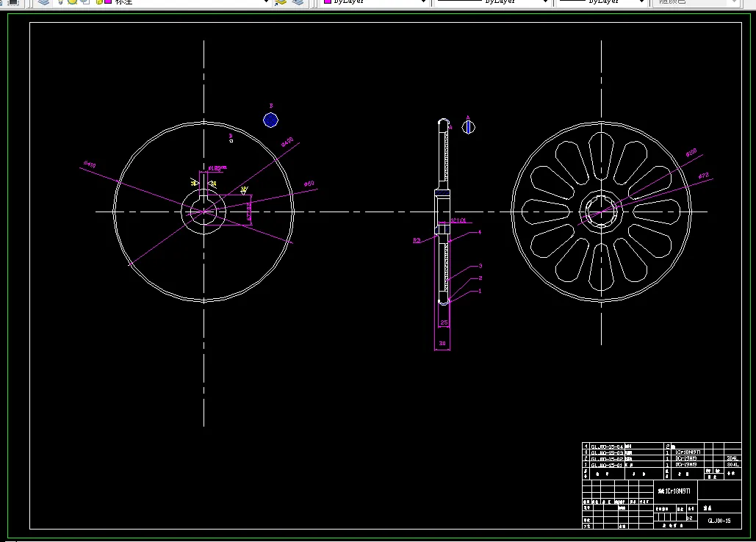The image size is (756, 542).
Task: Click the layer properties manager icon
Action: (x=44, y=2)
